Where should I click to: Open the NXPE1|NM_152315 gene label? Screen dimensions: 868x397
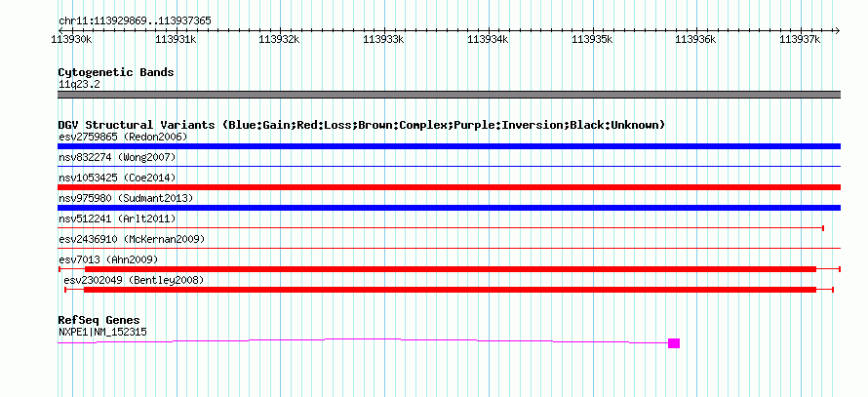point(102,333)
